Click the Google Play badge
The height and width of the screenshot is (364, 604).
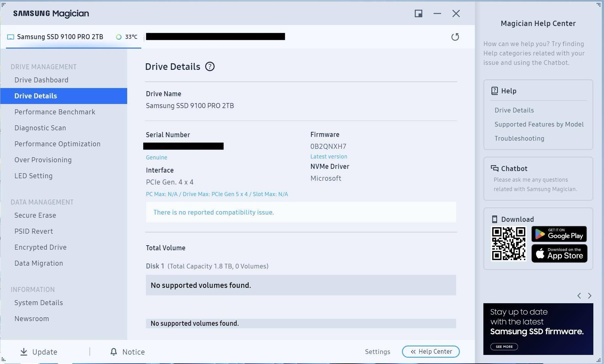pyautogui.click(x=559, y=234)
